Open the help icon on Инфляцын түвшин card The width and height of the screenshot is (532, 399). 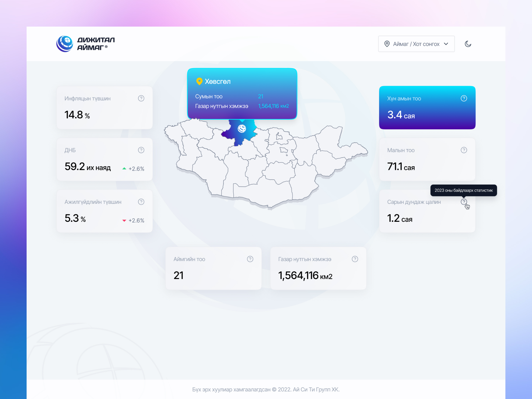click(141, 98)
